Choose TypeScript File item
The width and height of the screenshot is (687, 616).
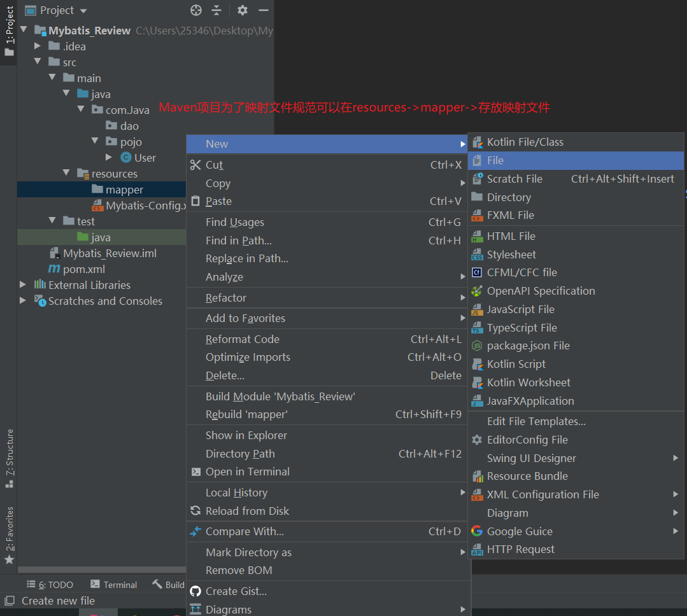(x=576, y=328)
